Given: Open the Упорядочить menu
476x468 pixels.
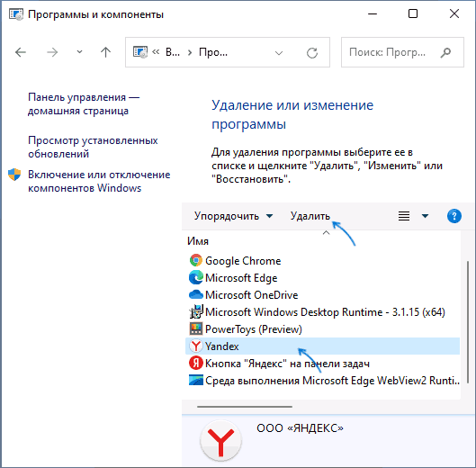Looking at the screenshot, I should 233,216.
